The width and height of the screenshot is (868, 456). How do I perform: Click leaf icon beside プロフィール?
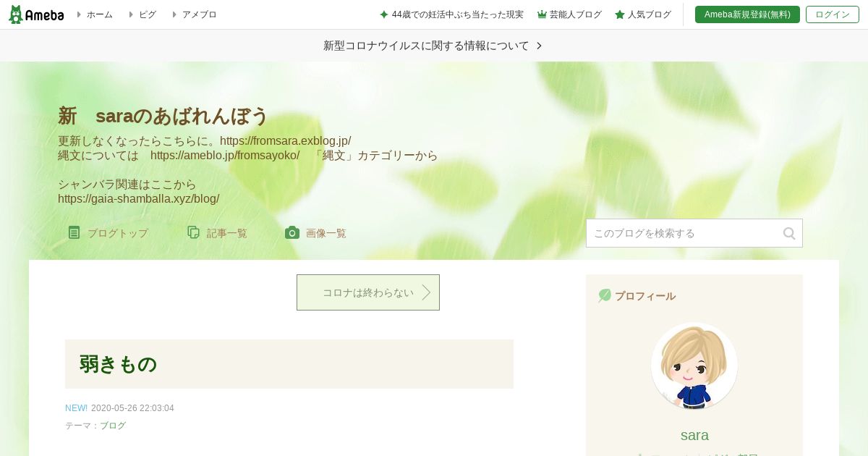pyautogui.click(x=605, y=295)
